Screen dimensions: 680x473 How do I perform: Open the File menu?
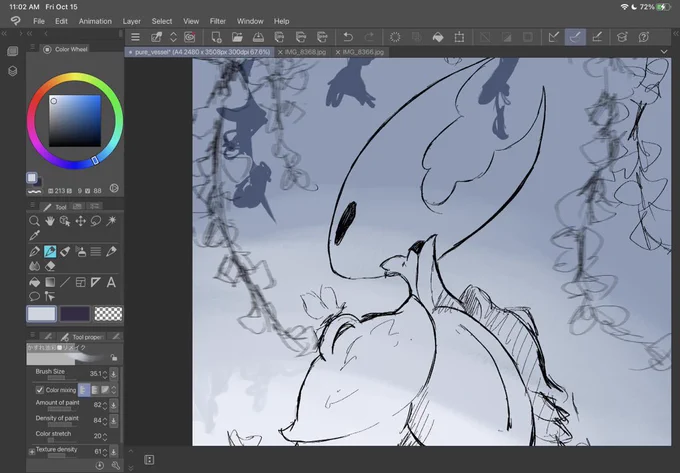(39, 21)
